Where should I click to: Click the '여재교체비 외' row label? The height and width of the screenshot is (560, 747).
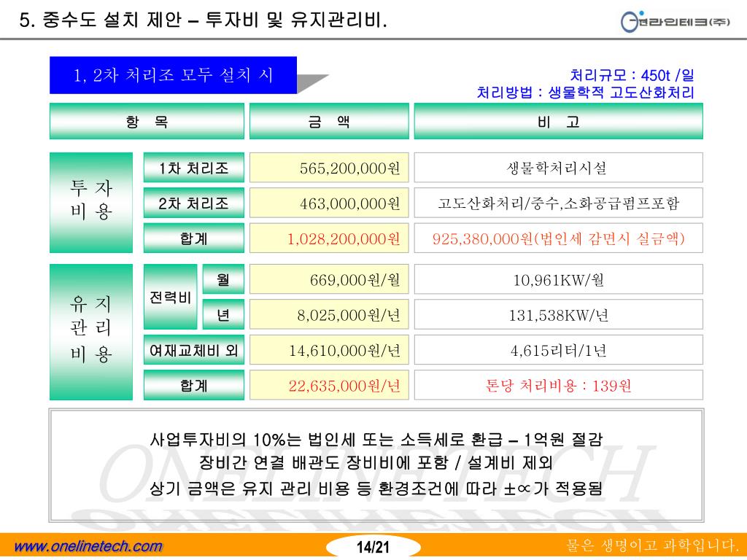click(x=194, y=350)
